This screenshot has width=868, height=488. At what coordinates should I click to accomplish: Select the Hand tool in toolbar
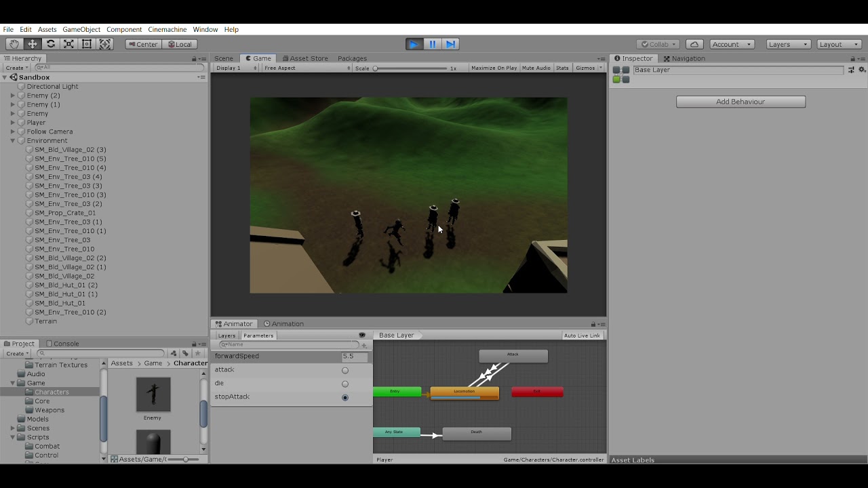click(x=14, y=44)
